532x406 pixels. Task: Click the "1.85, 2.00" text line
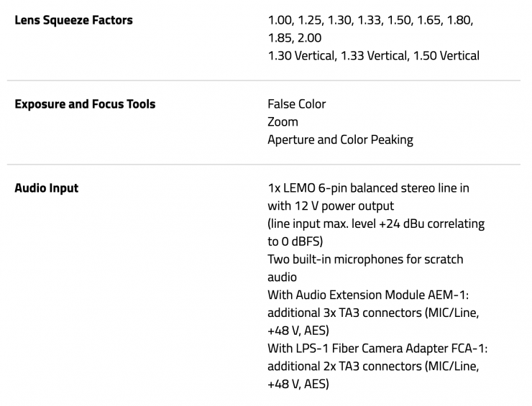pyautogui.click(x=295, y=38)
